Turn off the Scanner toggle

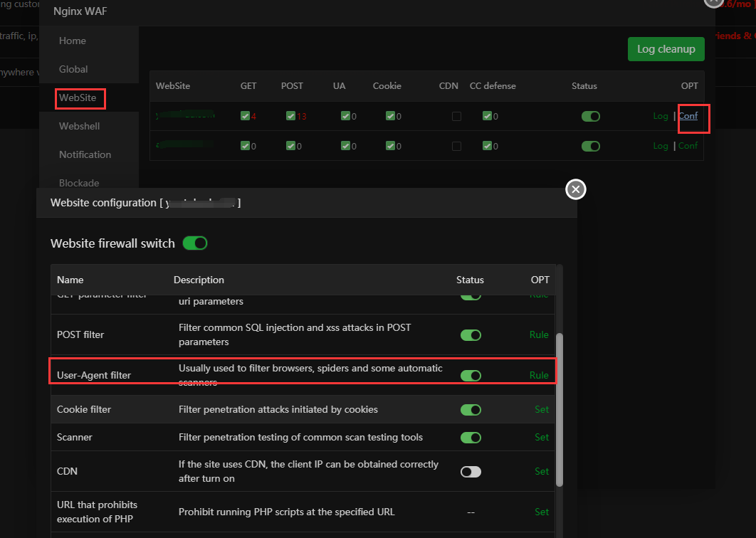click(x=471, y=437)
